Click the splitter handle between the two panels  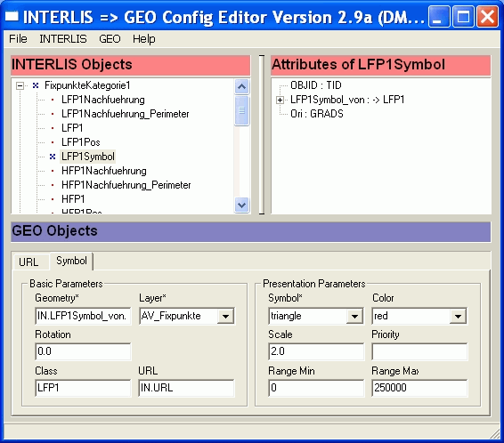point(262,134)
